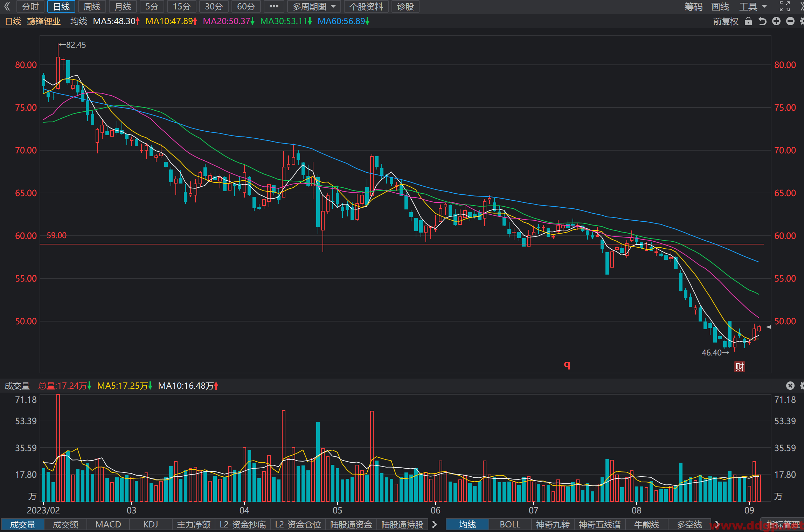Select the L2-资金抄底 indicator tab
Screen dimensions: 804x532
pos(242,525)
